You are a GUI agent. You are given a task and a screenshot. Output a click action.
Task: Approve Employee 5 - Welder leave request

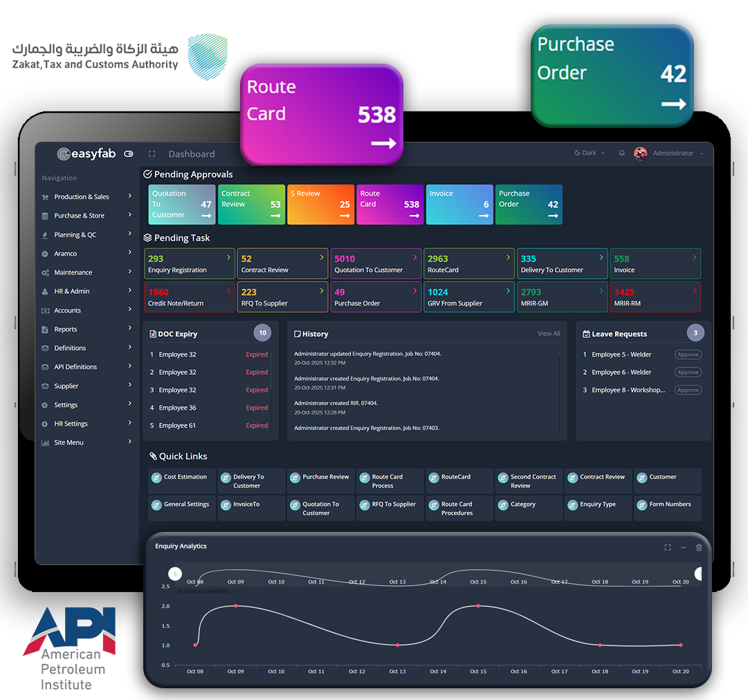tap(688, 355)
